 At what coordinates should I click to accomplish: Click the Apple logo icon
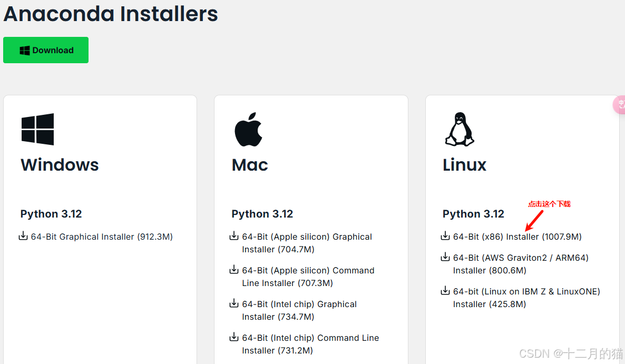(x=248, y=130)
